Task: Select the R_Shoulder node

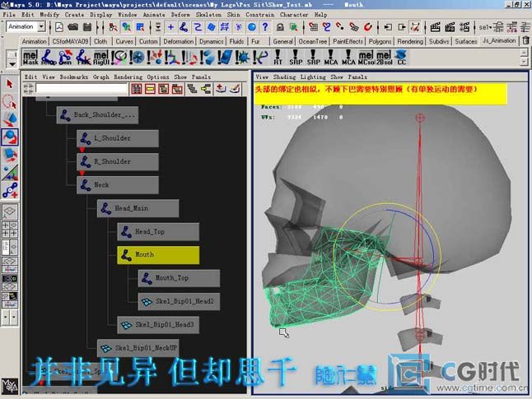Action: (118, 162)
